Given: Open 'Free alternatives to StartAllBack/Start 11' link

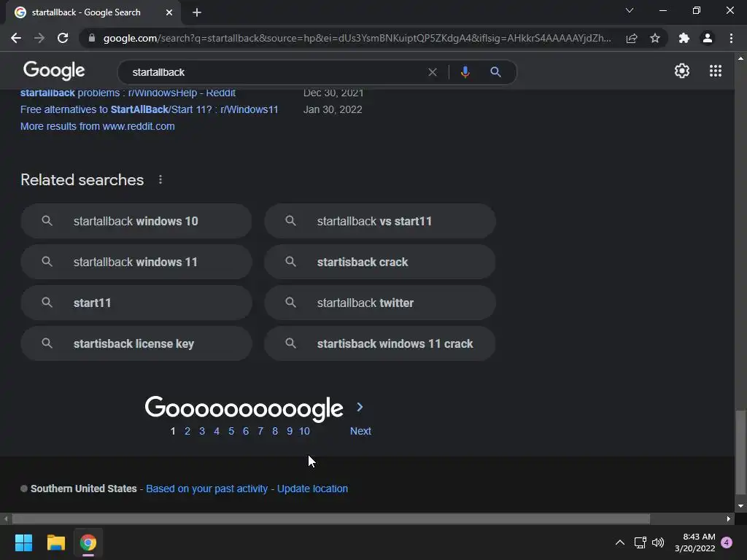Looking at the screenshot, I should 149,109.
